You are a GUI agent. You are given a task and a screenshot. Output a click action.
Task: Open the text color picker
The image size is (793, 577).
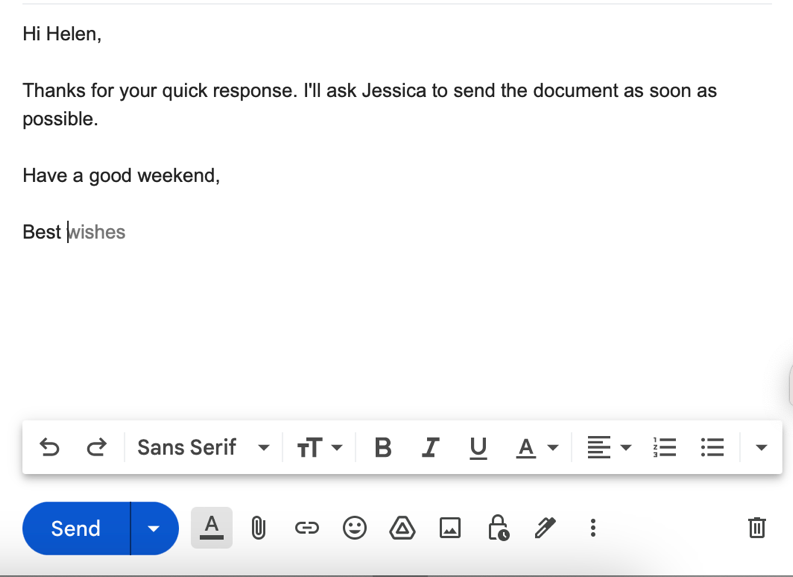point(537,448)
